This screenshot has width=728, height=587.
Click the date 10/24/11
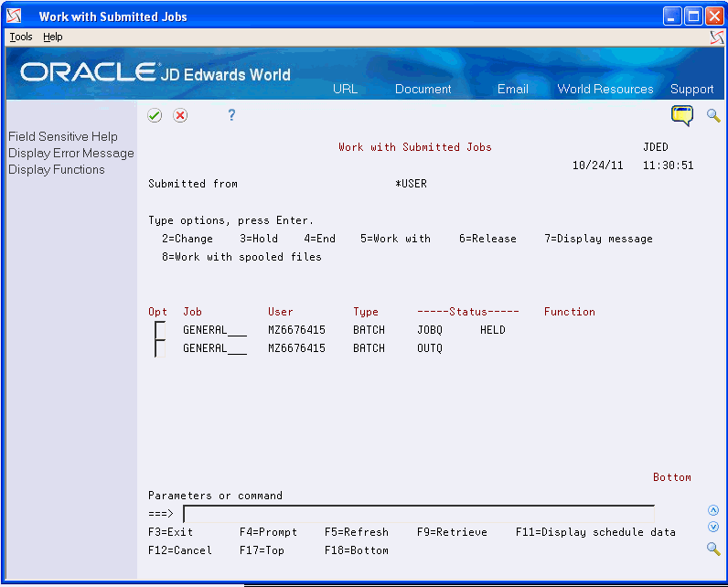point(597,165)
